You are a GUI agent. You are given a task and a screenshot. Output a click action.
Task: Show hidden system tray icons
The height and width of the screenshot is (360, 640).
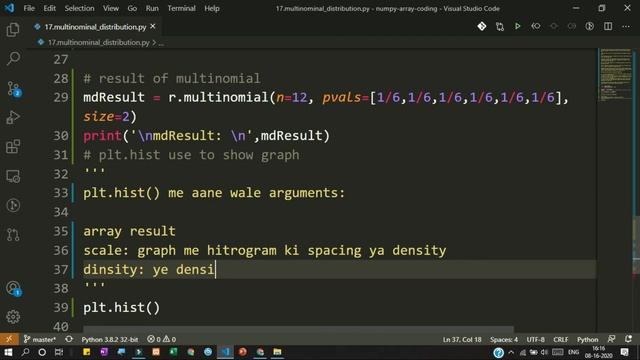(x=511, y=352)
